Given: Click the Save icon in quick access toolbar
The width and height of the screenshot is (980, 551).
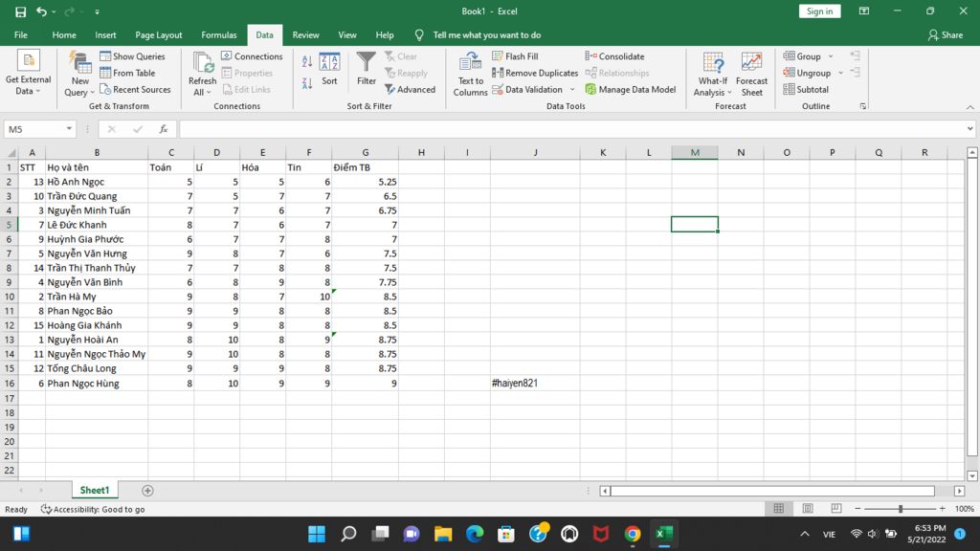Looking at the screenshot, I should click(x=21, y=11).
